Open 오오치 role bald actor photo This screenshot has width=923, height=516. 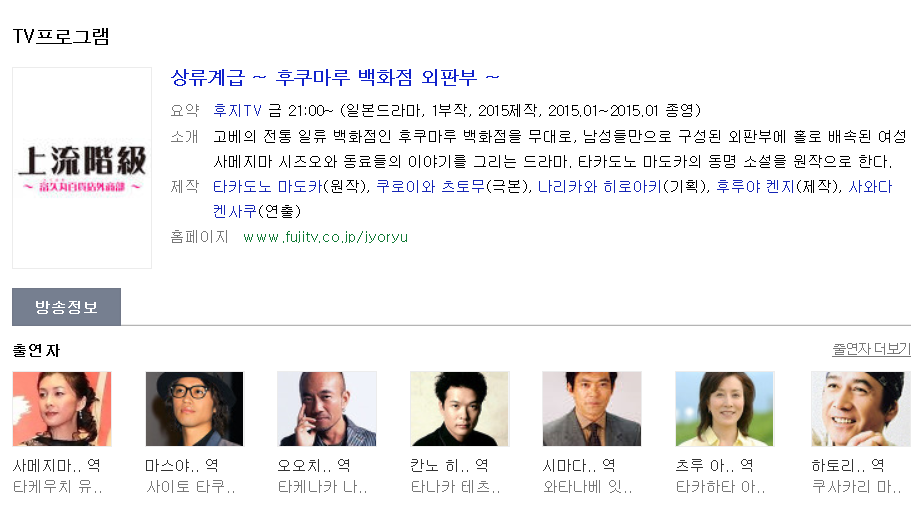coord(327,409)
